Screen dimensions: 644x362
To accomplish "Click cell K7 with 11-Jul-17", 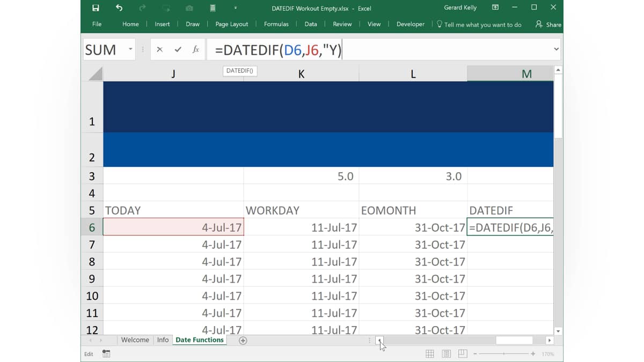I will click(301, 245).
